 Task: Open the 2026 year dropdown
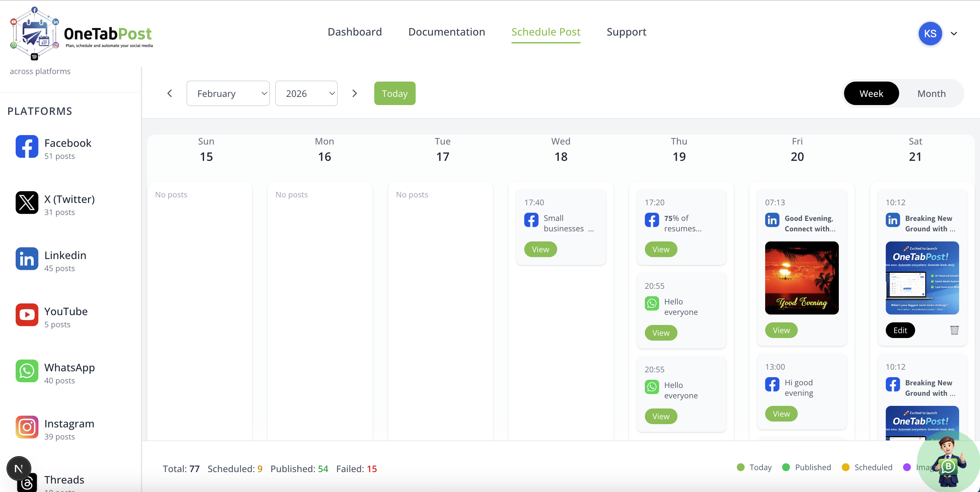(x=306, y=93)
